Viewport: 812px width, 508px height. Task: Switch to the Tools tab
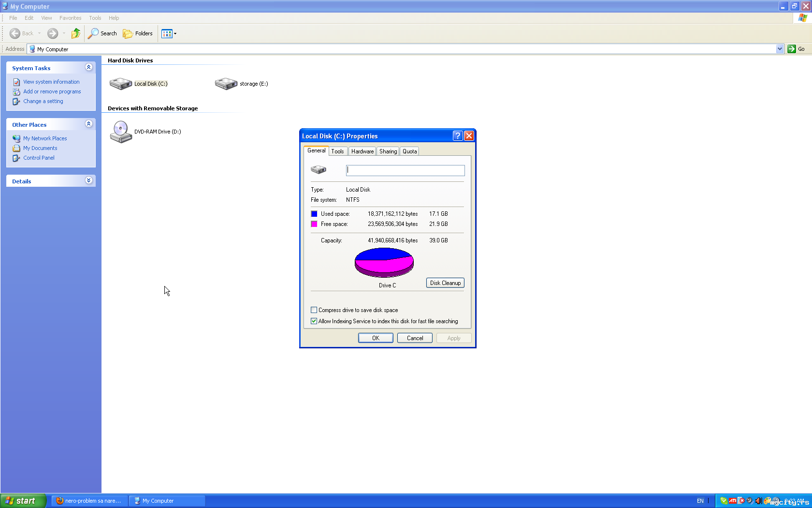(x=338, y=151)
